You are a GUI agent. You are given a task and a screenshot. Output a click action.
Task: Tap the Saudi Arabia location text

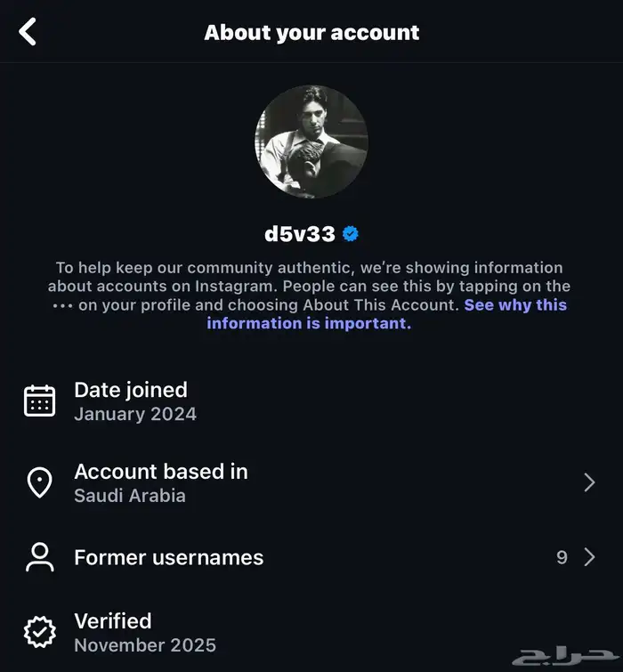click(130, 496)
